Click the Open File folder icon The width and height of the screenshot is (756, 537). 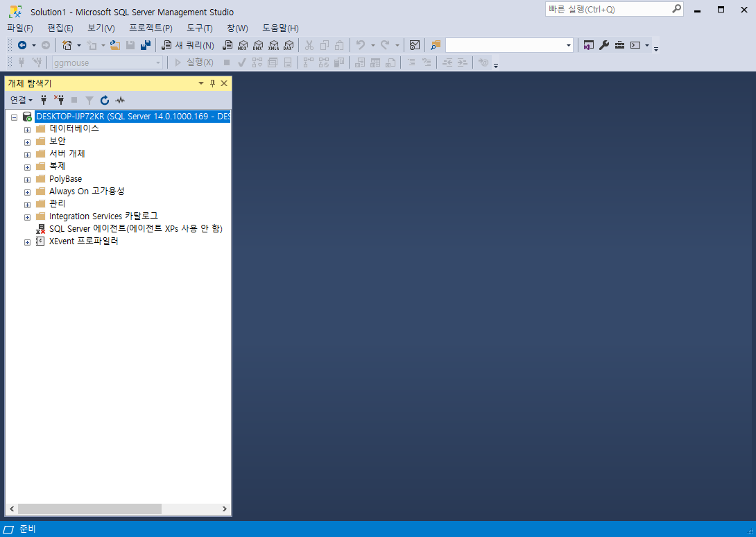point(114,45)
